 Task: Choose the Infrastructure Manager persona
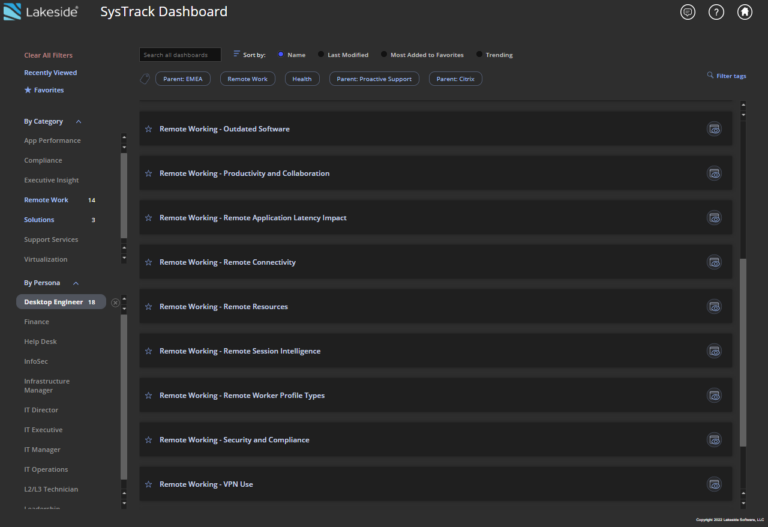(x=47, y=386)
